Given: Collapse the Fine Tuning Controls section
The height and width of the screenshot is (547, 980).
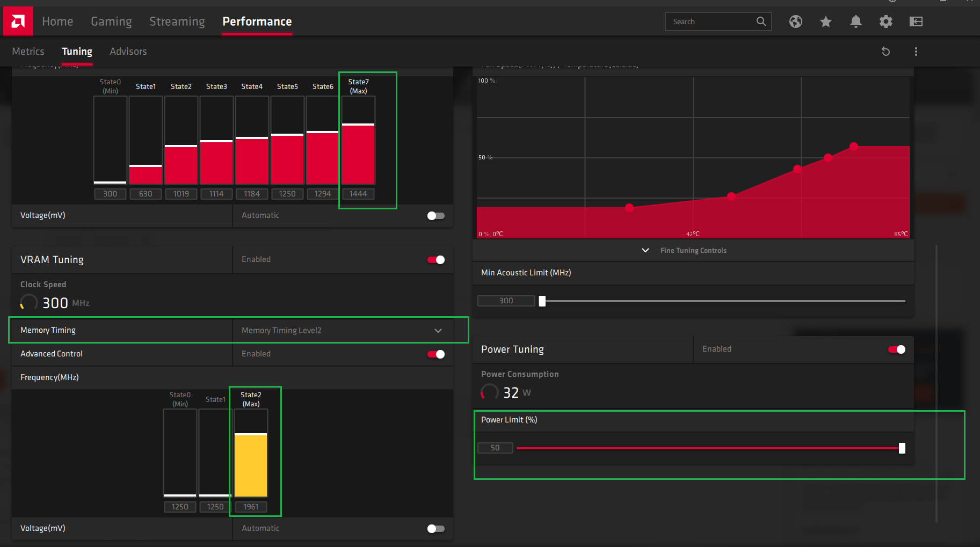Looking at the screenshot, I should coord(645,250).
